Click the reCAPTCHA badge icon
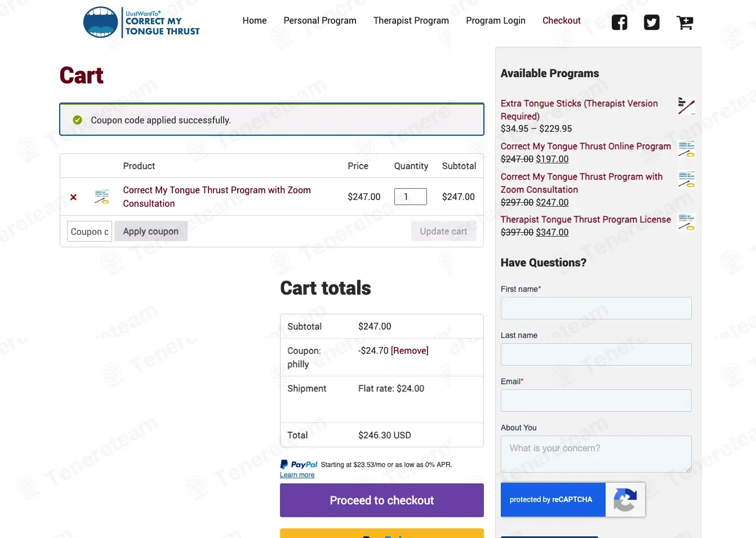 (625, 499)
